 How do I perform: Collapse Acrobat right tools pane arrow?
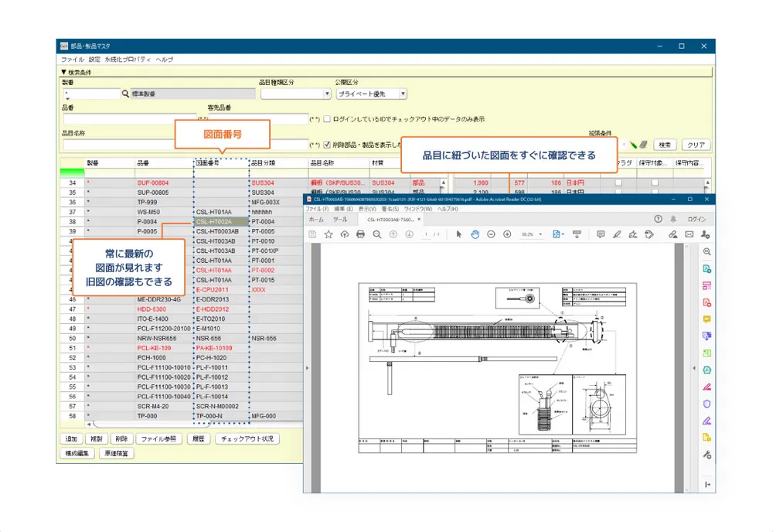(694, 368)
